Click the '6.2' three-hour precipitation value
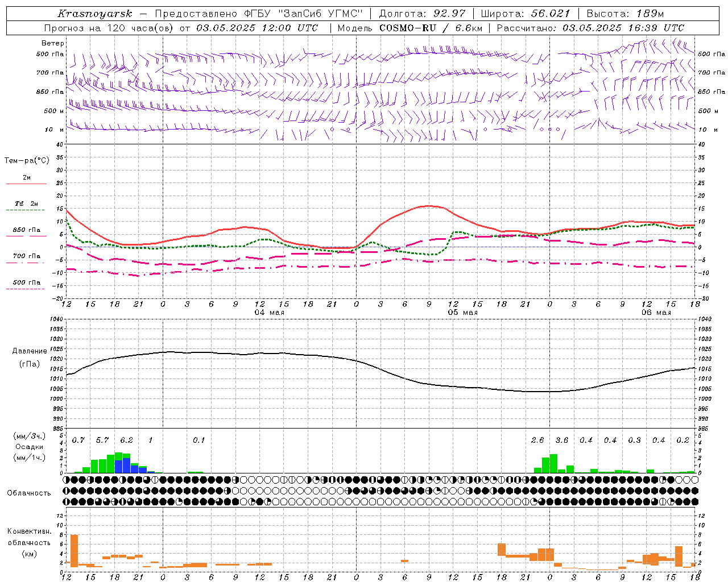Screen dimensions: 728x582 (126, 440)
